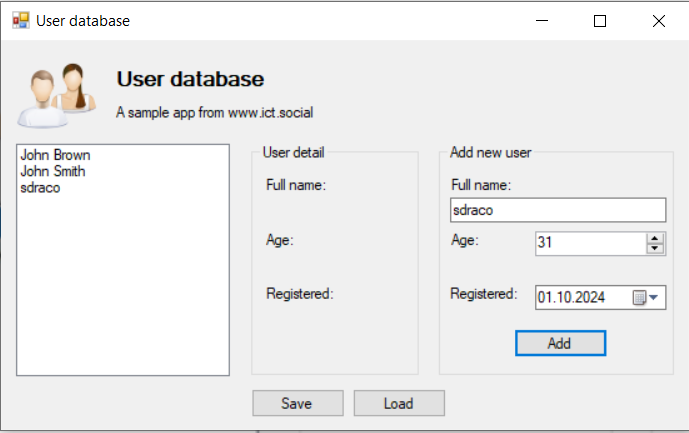Minimize the User database window

tap(542, 20)
